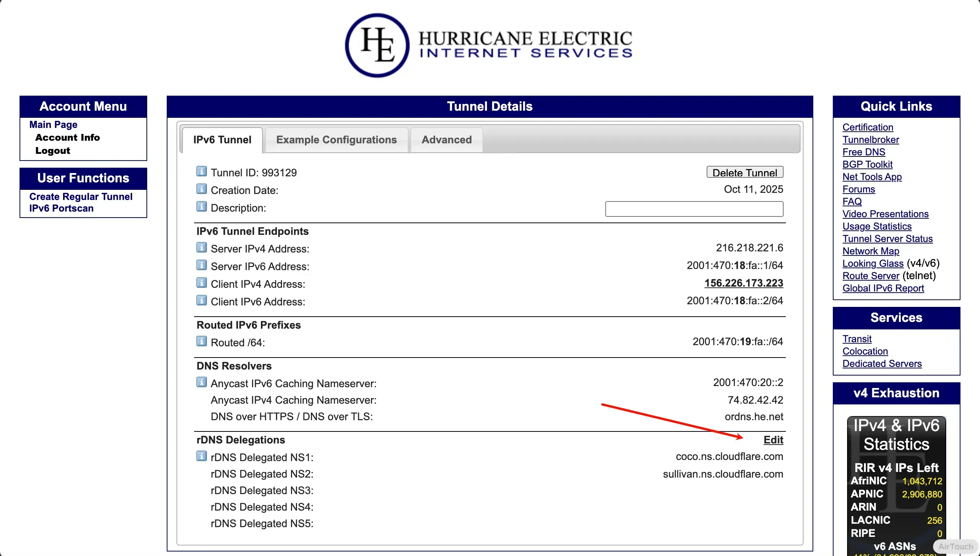Open the BGP Toolkit quick link
Image resolution: width=980 pixels, height=556 pixels.
pyautogui.click(x=867, y=165)
